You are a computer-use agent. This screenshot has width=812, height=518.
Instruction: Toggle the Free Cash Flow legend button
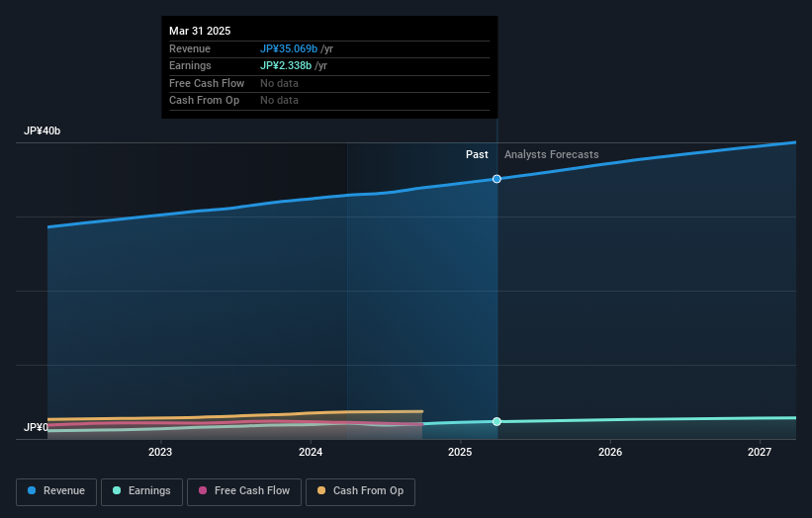(x=244, y=491)
